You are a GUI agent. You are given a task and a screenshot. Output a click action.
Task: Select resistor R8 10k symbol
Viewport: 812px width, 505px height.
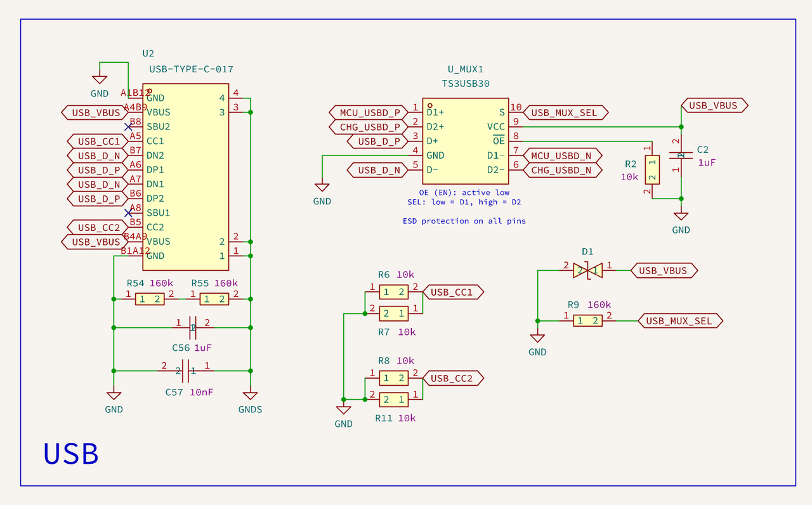pos(395,377)
